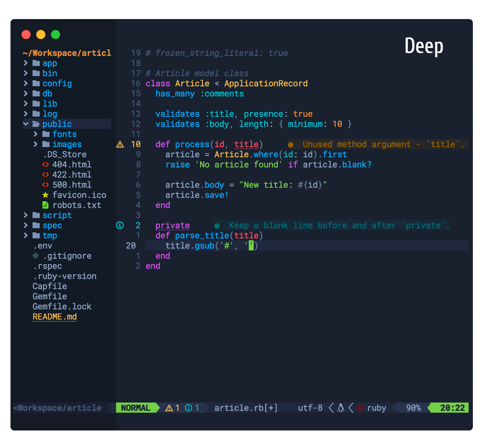Screen dimensions: 484x448
Task: Expand the spec folder chevron
Action: 26,225
